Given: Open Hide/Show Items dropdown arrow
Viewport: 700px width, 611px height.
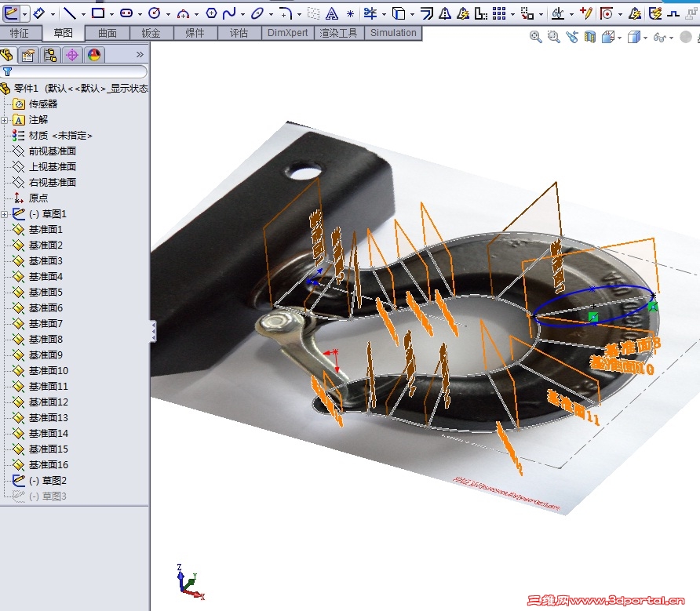Looking at the screenshot, I should click(672, 38).
